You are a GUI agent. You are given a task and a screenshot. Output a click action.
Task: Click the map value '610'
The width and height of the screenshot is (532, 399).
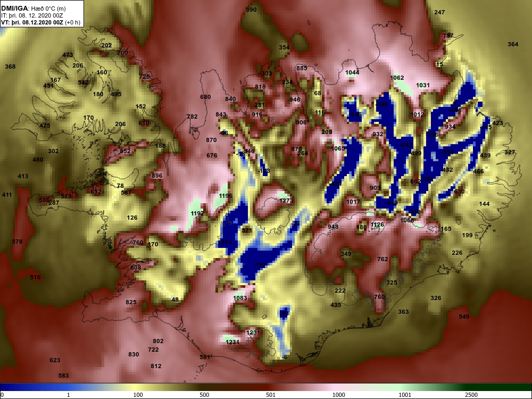pos(144,123)
